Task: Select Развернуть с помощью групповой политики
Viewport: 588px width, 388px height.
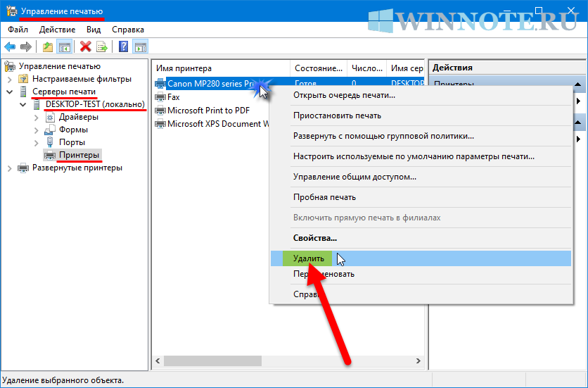Action: click(x=421, y=136)
